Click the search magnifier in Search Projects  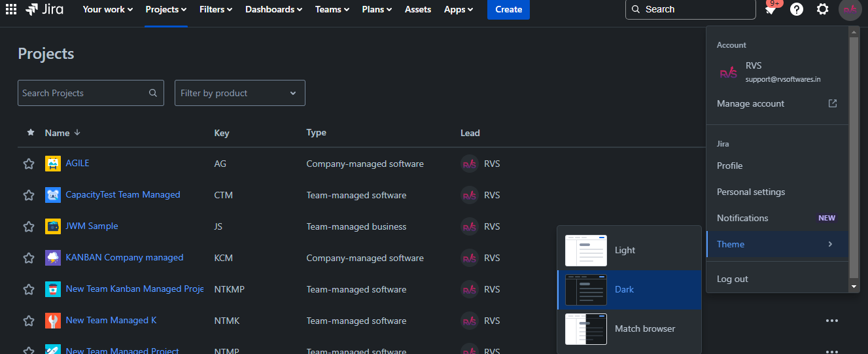point(153,93)
